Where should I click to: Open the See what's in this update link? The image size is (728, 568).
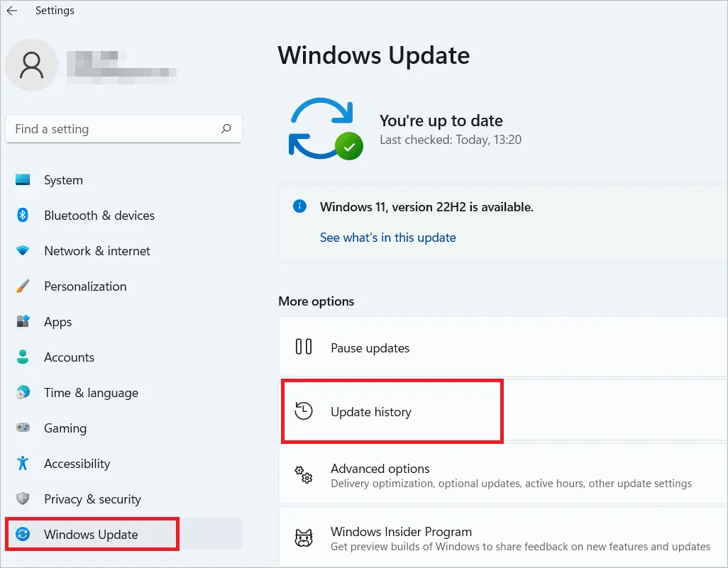(388, 238)
